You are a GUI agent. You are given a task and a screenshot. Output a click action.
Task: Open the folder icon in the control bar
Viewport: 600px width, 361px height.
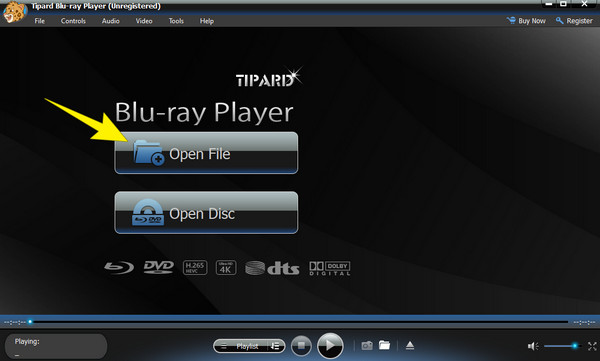(x=385, y=345)
